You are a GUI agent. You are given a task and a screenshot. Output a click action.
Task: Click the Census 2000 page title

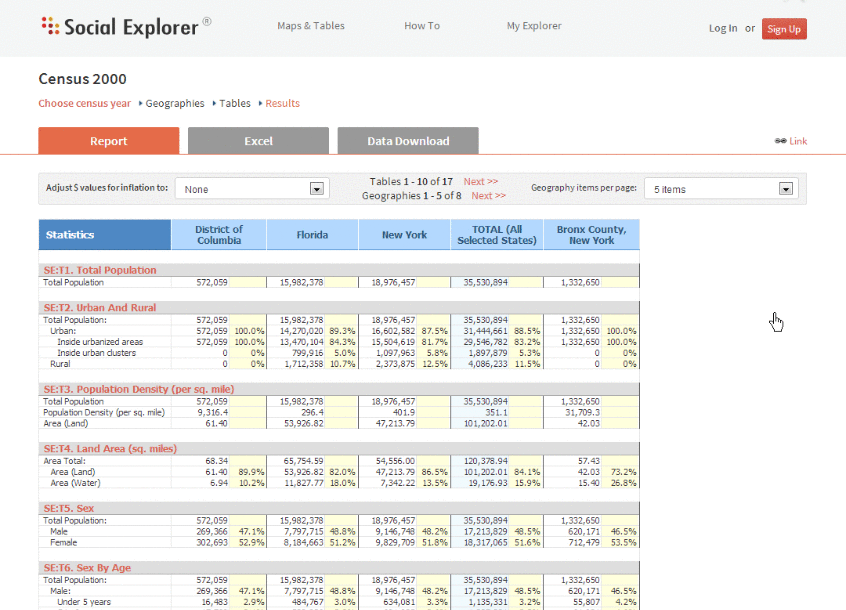tap(83, 79)
